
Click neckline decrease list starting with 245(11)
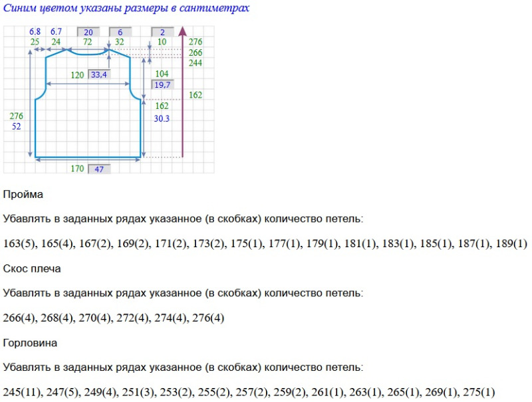click(x=249, y=391)
